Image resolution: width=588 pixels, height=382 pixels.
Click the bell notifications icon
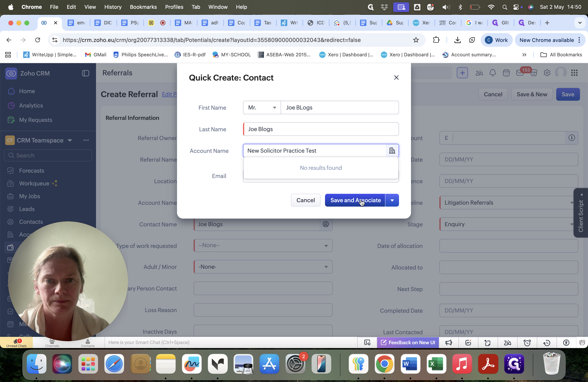click(493, 73)
